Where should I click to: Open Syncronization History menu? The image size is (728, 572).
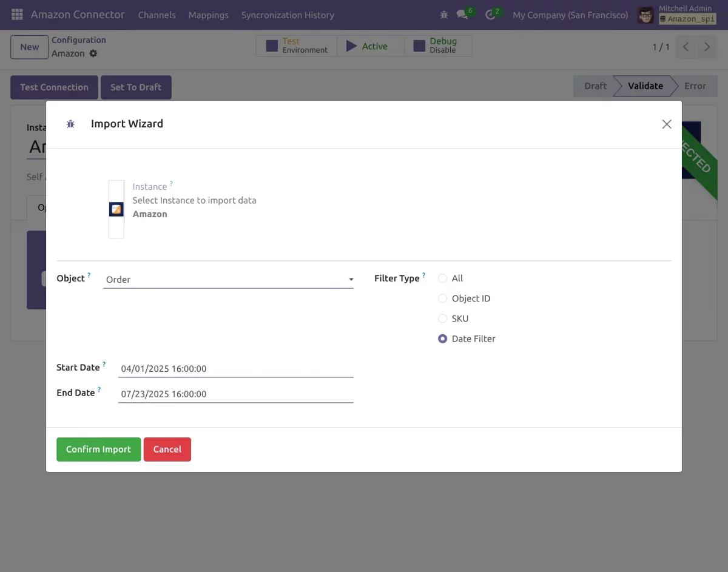point(288,15)
